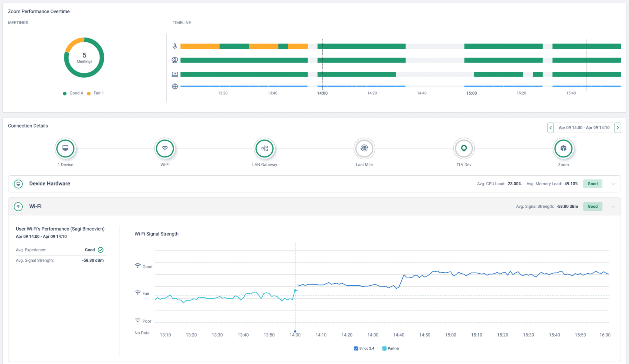Click the Connection Details heading

point(28,126)
